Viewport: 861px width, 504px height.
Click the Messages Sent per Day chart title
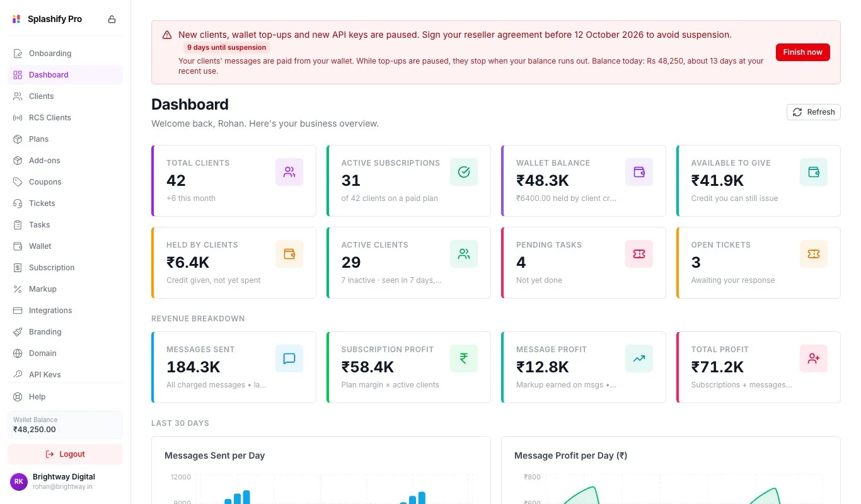coord(214,455)
